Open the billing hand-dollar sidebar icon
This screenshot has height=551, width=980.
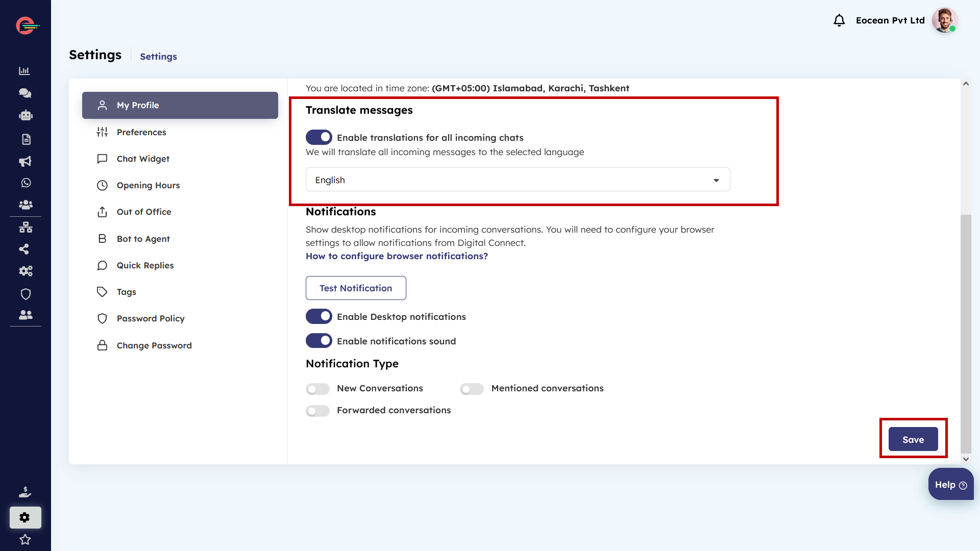(25, 492)
